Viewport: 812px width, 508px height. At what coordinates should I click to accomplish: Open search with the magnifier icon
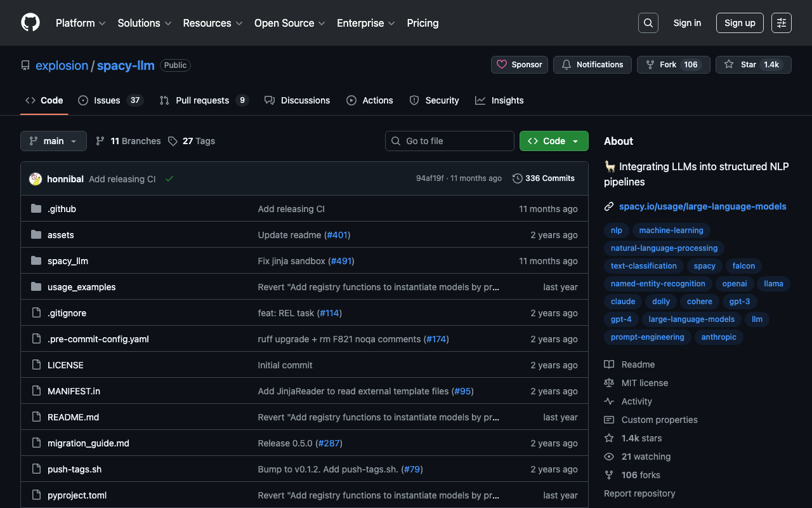pyautogui.click(x=648, y=23)
